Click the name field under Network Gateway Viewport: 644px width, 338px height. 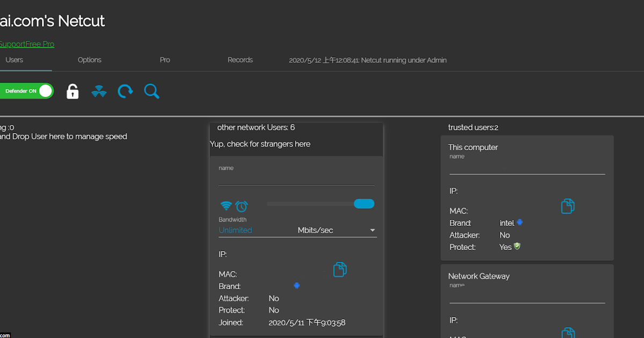[x=527, y=297]
